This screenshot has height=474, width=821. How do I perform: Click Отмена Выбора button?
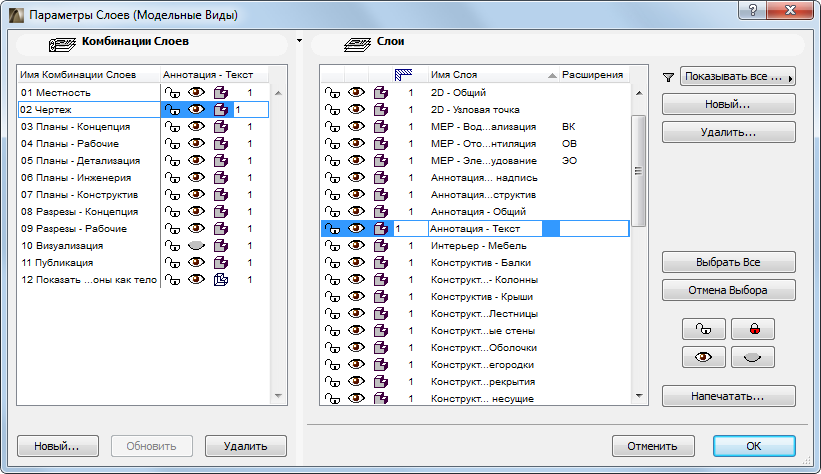[x=728, y=290]
